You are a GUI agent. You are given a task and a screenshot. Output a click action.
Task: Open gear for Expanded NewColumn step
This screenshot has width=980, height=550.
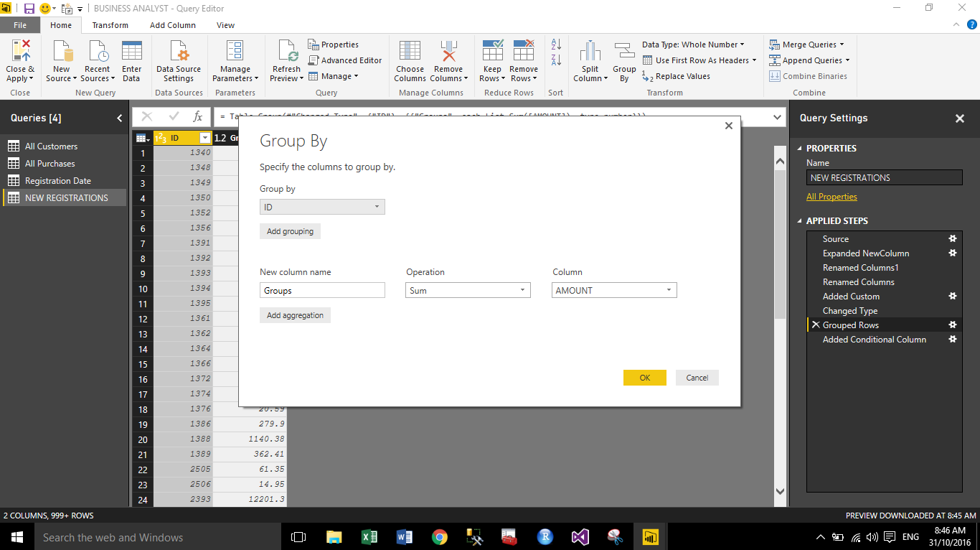point(953,253)
